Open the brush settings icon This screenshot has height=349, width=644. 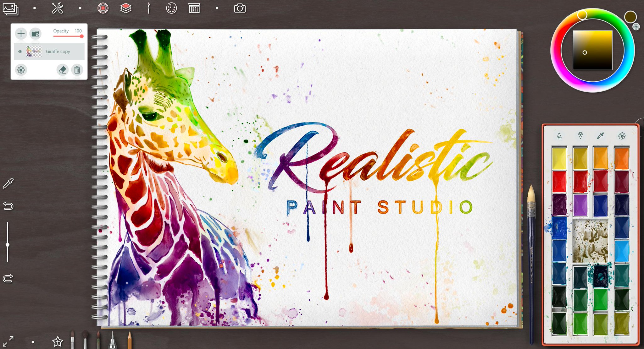pyautogui.click(x=149, y=8)
